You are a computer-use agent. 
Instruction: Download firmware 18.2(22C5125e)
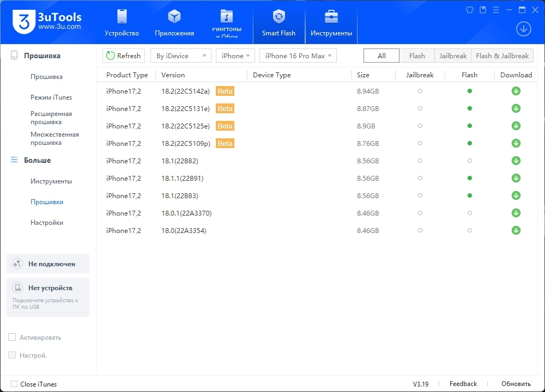pos(516,126)
